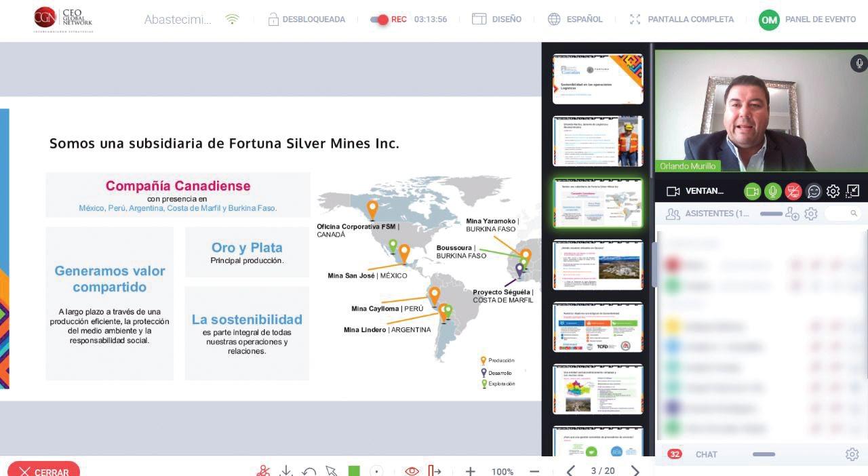Open video settings gear icon
This screenshot has width=868, height=476.
pos(833,191)
